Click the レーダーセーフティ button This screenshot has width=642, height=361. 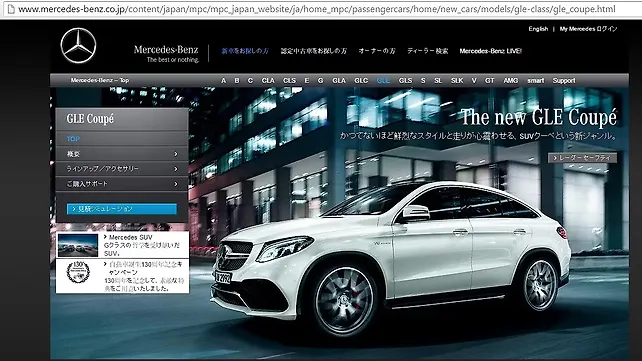(582, 158)
